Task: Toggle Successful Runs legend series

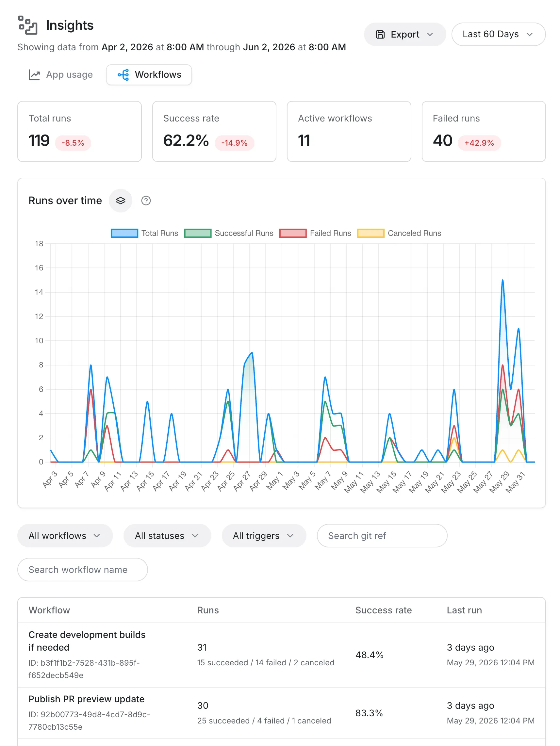Action: (229, 234)
